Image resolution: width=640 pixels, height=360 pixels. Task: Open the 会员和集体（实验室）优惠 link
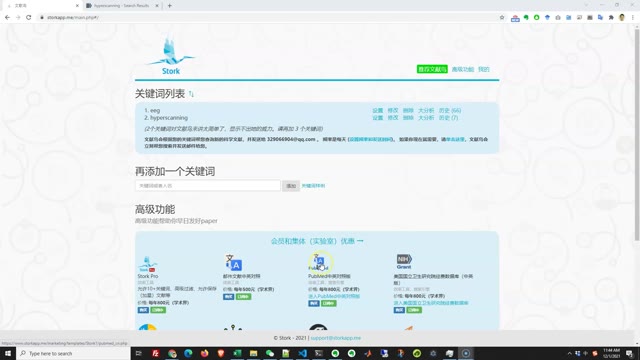(317, 241)
